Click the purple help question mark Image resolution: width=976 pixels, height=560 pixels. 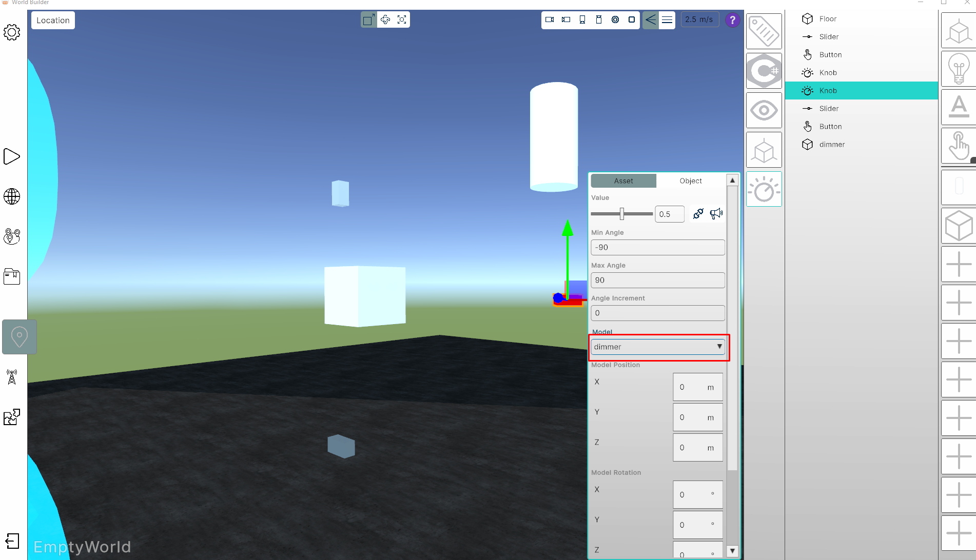(x=732, y=20)
